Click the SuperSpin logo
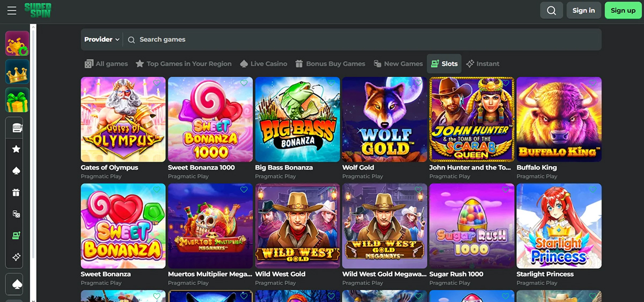Image resolution: width=644 pixels, height=302 pixels. pyautogui.click(x=38, y=10)
